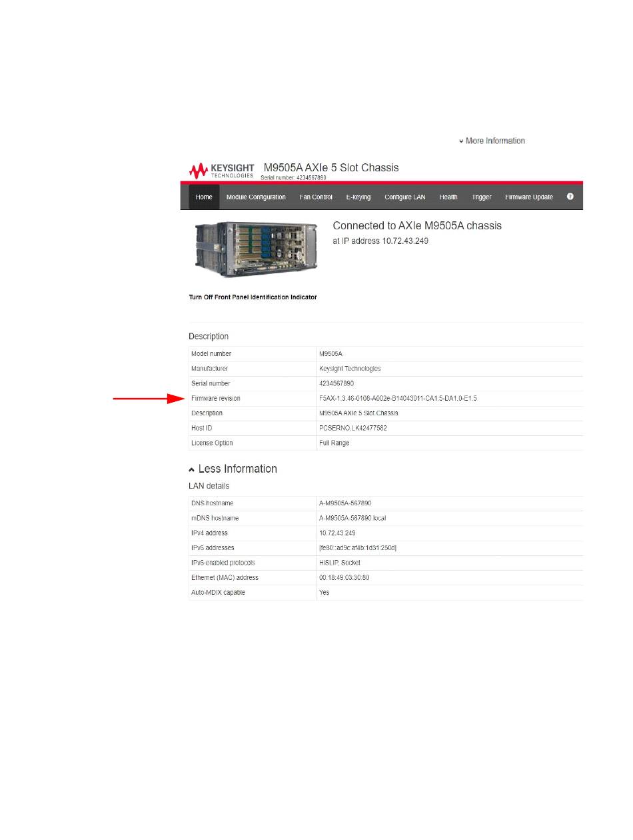Open the E-keying tab

point(358,197)
